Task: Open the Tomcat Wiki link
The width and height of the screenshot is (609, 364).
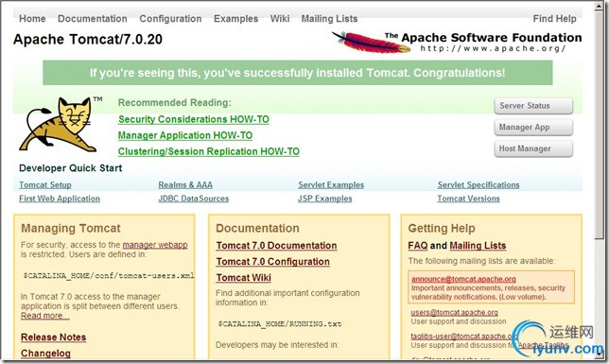Action: coord(244,277)
